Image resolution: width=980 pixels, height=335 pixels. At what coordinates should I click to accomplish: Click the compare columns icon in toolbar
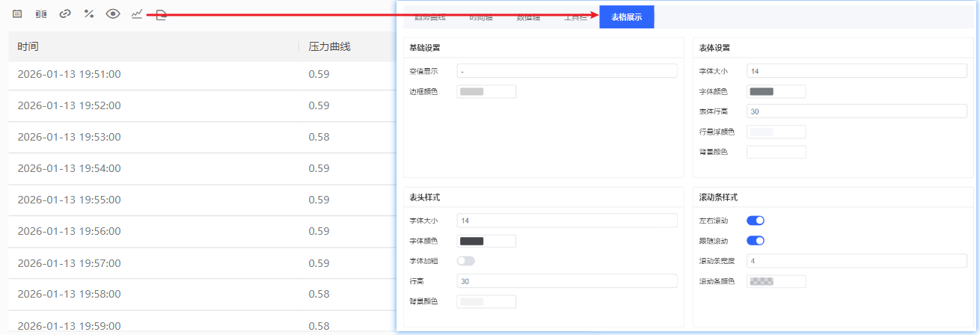[x=41, y=13]
